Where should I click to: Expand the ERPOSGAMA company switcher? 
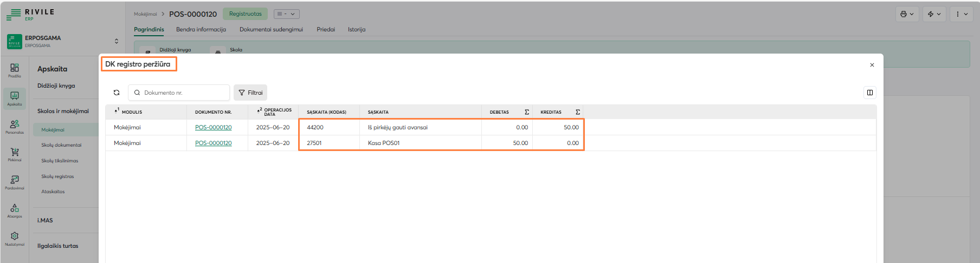point(116,41)
